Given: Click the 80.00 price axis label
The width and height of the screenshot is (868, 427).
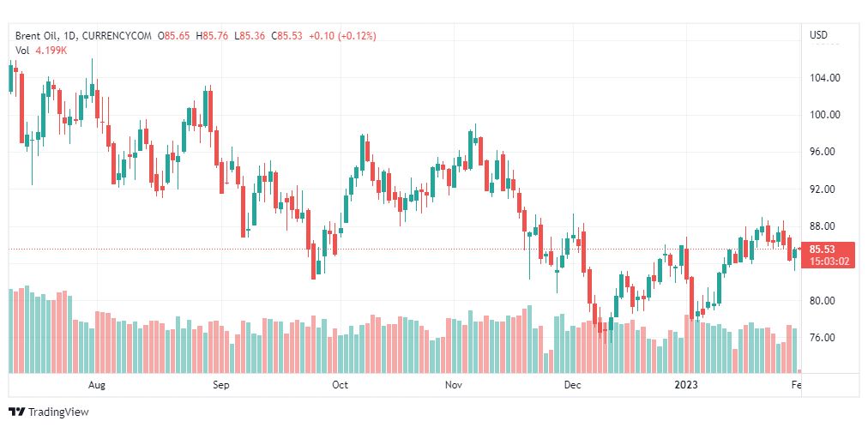Looking at the screenshot, I should (825, 301).
